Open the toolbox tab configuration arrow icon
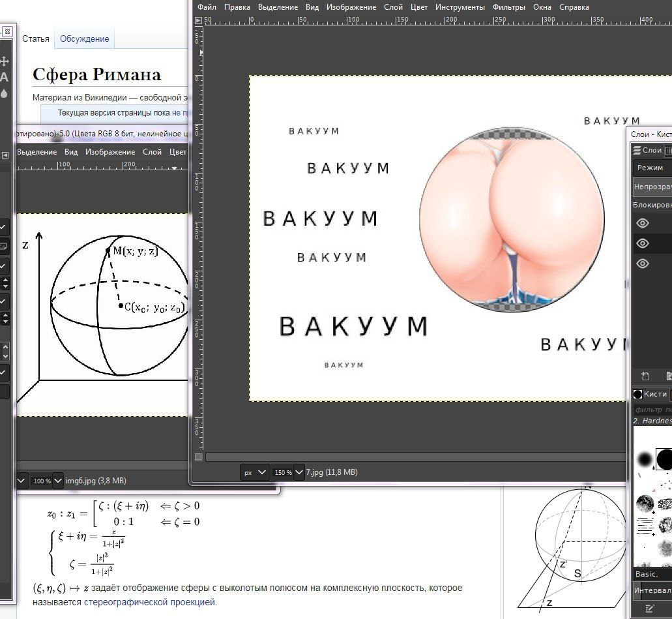Image resolution: width=672 pixels, height=619 pixels. click(x=5, y=155)
